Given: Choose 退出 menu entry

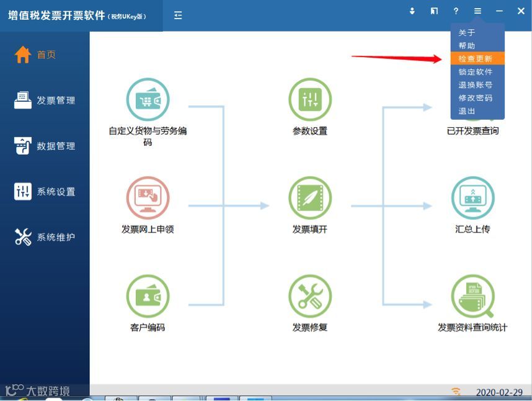Looking at the screenshot, I should point(477,110).
